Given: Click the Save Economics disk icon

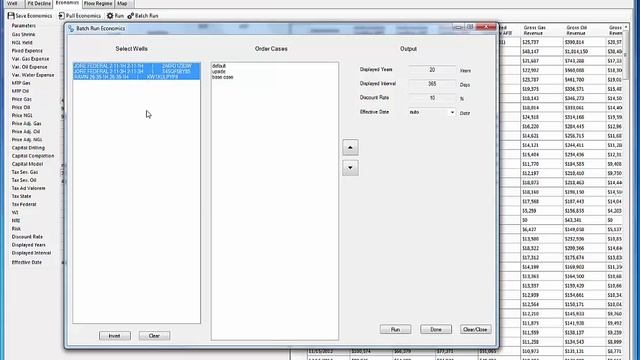Looking at the screenshot, I should coord(11,16).
